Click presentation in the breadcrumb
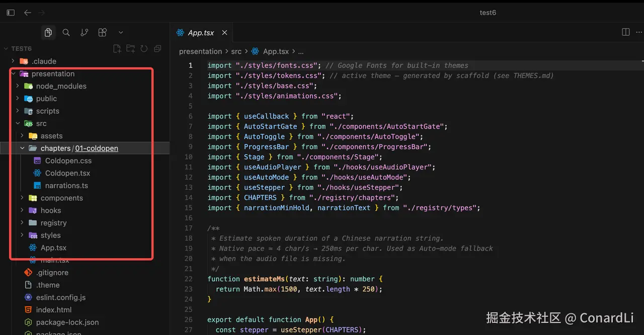 [200, 51]
